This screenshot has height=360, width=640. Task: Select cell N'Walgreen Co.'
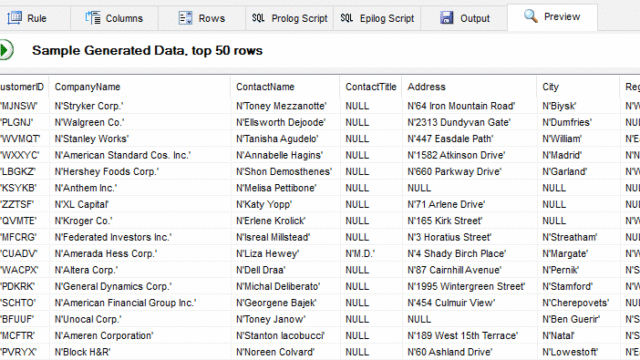pyautogui.click(x=139, y=122)
